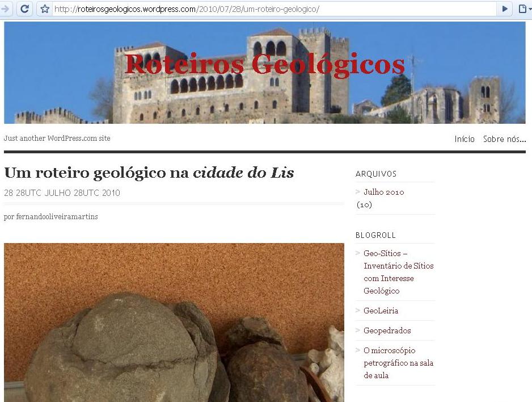This screenshot has height=402, width=532.
Task: Open the Julho 2010 archive
Action: [x=384, y=192]
